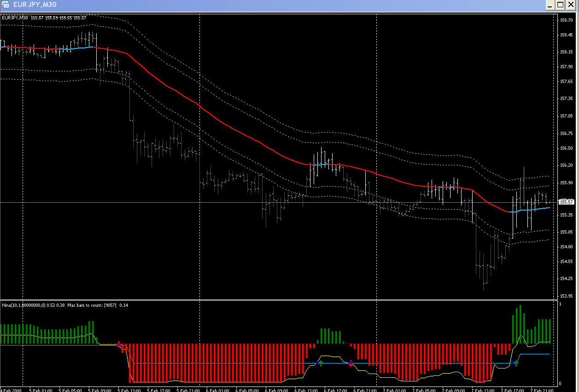This screenshot has width=579, height=392.
Task: Click the green up arrow near 7 Feb 17:00
Action: point(517,363)
